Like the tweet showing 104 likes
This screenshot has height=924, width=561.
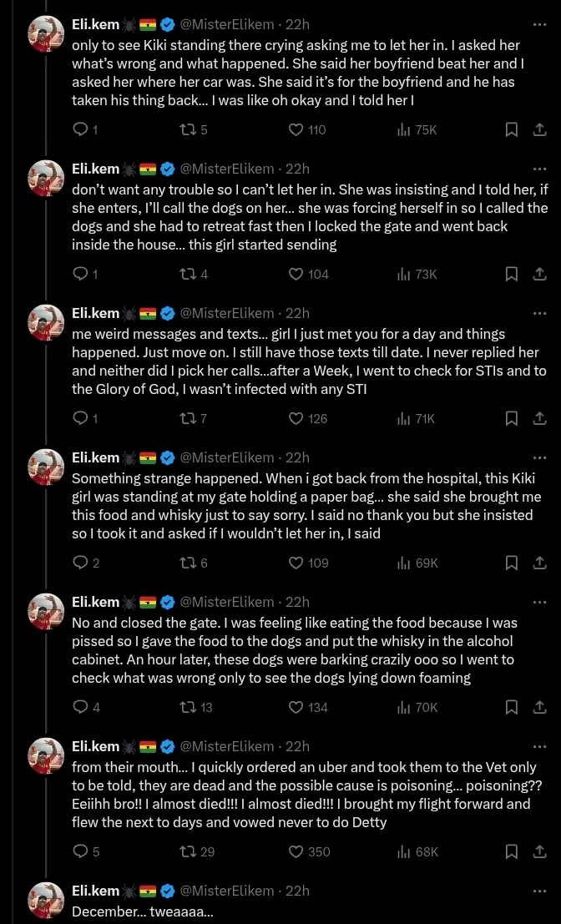296,274
